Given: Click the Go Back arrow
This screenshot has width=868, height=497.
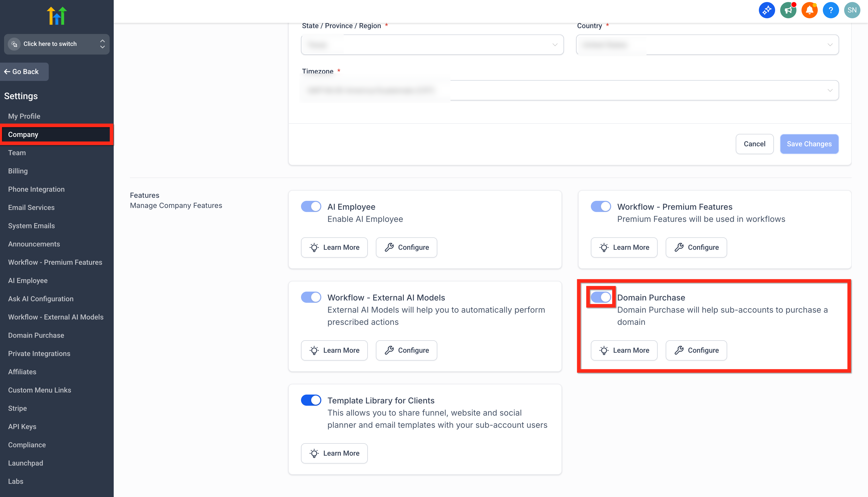Looking at the screenshot, I should 7,72.
